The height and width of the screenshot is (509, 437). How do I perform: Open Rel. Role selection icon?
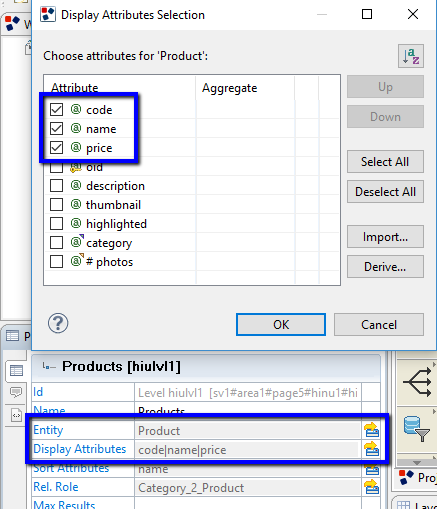point(371,487)
